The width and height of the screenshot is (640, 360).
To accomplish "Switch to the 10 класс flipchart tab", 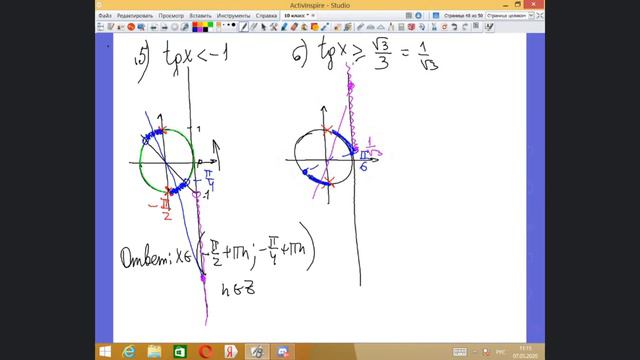I will click(296, 16).
